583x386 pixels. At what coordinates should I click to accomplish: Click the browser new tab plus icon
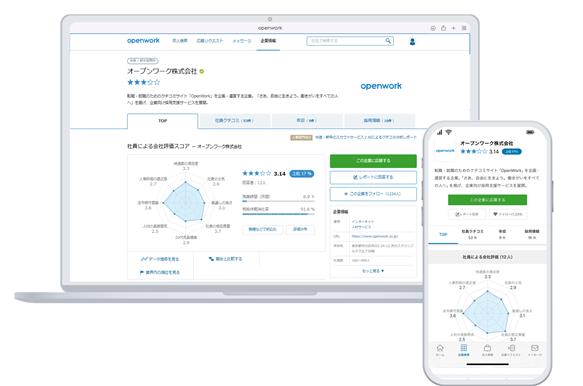coord(454,28)
